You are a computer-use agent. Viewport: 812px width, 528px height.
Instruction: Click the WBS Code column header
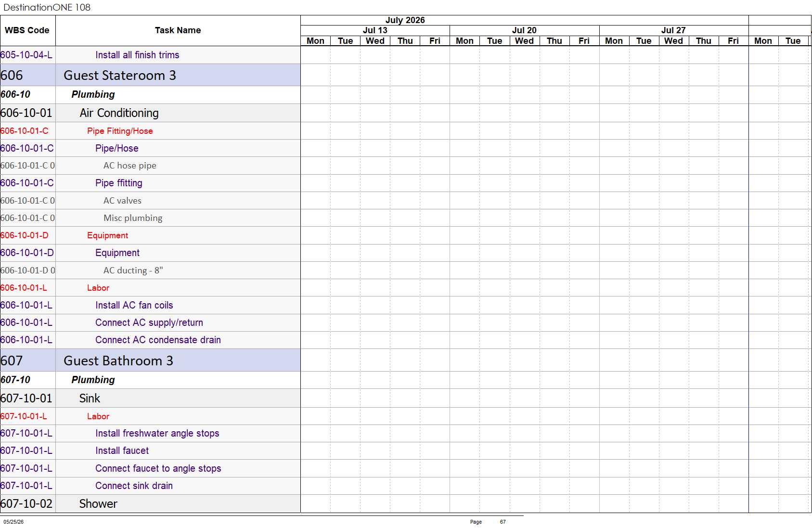[27, 30]
